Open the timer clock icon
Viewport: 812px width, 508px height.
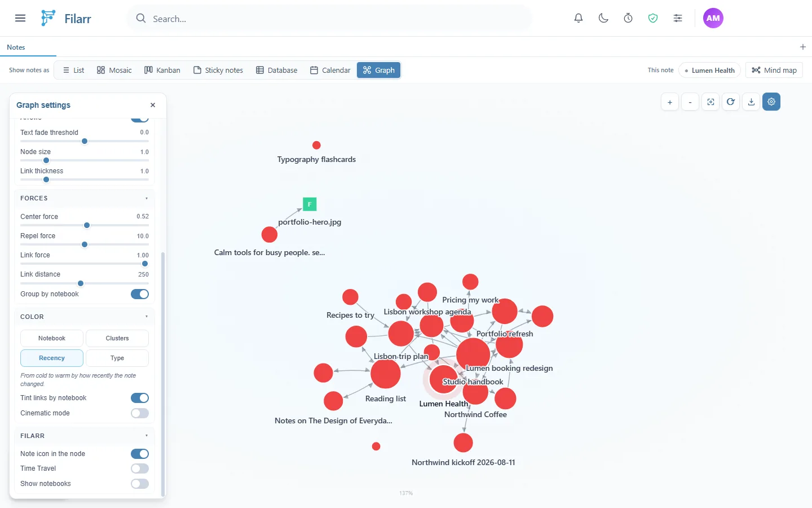coord(628,18)
